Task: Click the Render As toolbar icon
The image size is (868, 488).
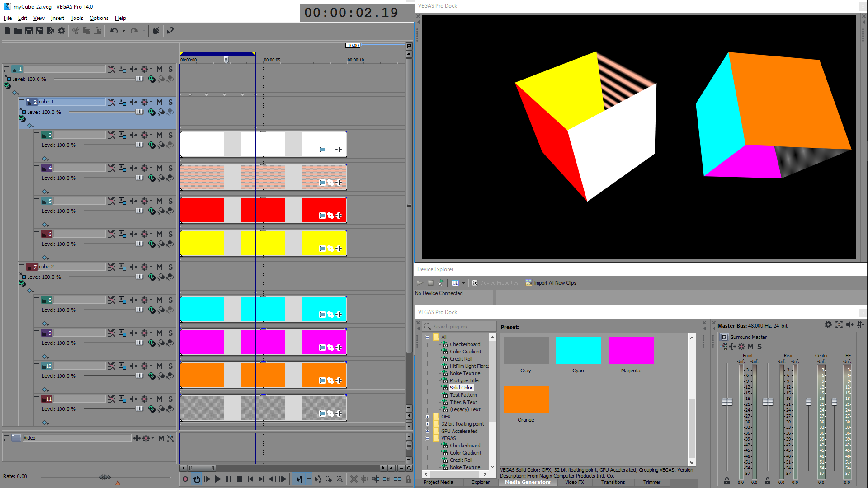Action: coord(51,31)
